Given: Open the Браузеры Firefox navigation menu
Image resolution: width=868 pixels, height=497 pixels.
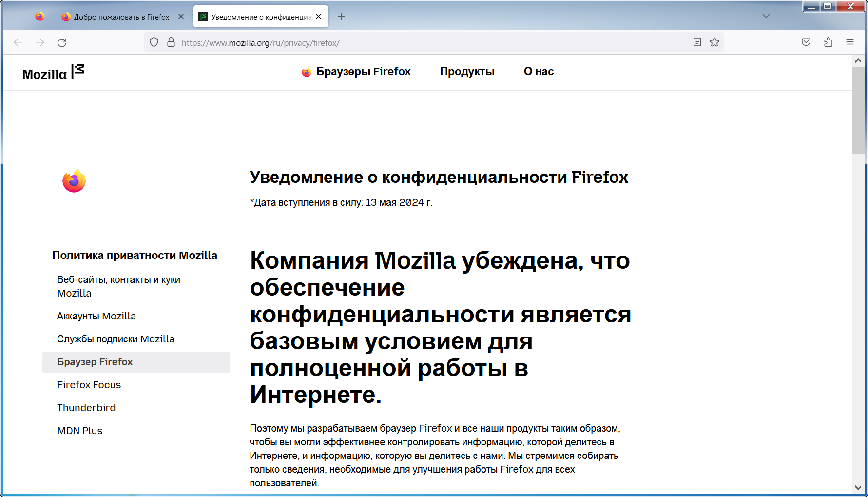Looking at the screenshot, I should [356, 72].
